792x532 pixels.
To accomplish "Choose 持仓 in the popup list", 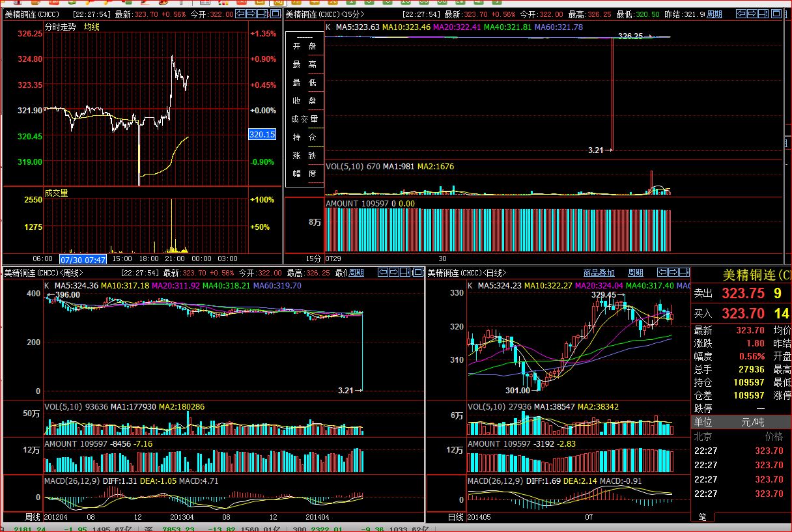I will tap(305, 137).
